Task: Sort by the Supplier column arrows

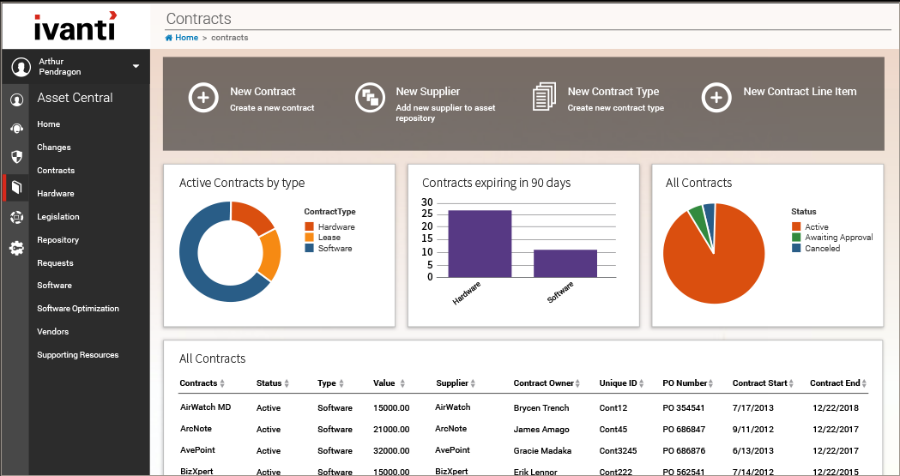Action: coord(473,384)
